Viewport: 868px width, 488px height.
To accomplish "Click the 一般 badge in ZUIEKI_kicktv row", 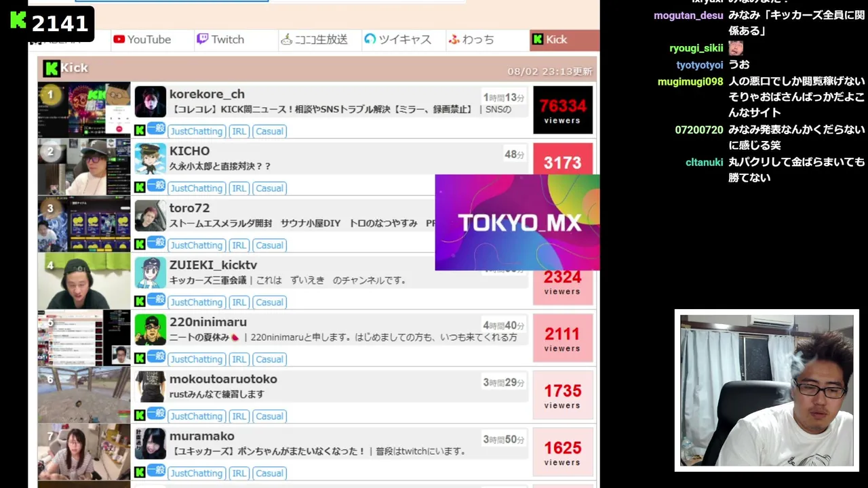I will coord(156,300).
